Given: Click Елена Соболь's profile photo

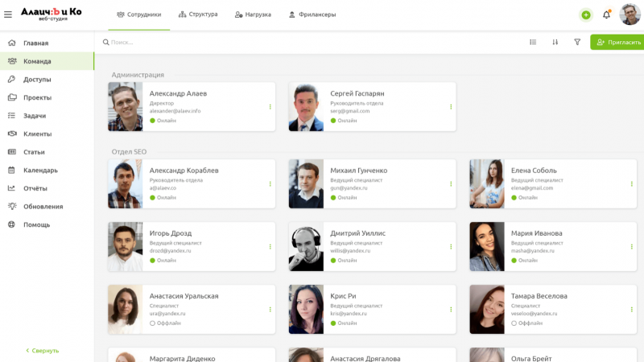Looking at the screenshot, I should coord(487,183).
